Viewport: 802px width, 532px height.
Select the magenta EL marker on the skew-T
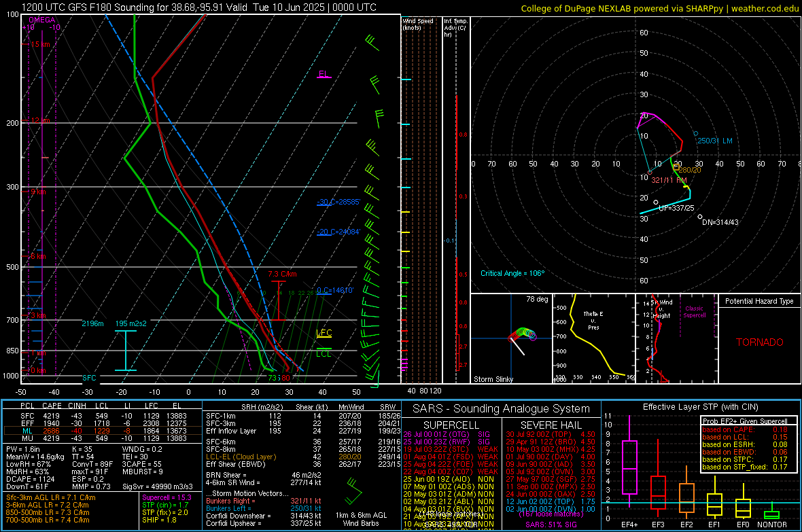(x=324, y=74)
